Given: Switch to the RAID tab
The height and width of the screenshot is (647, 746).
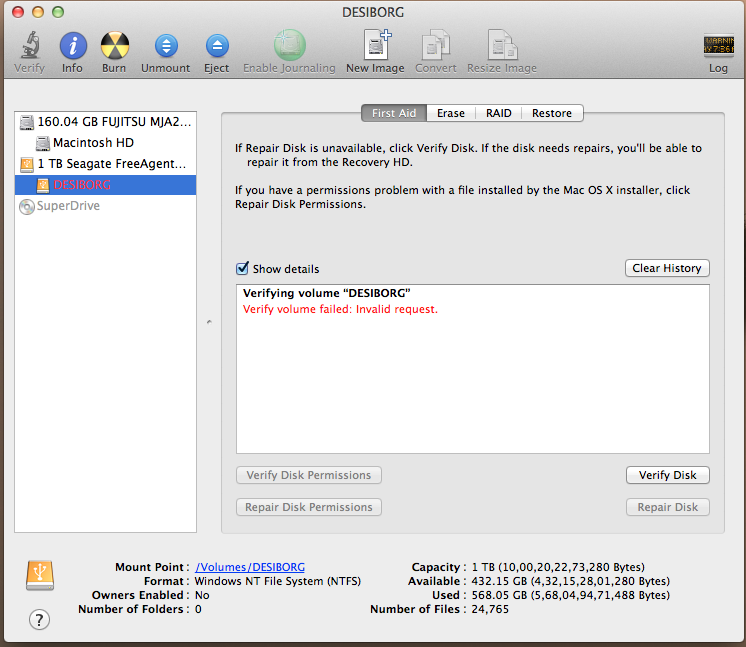Looking at the screenshot, I should (x=499, y=113).
